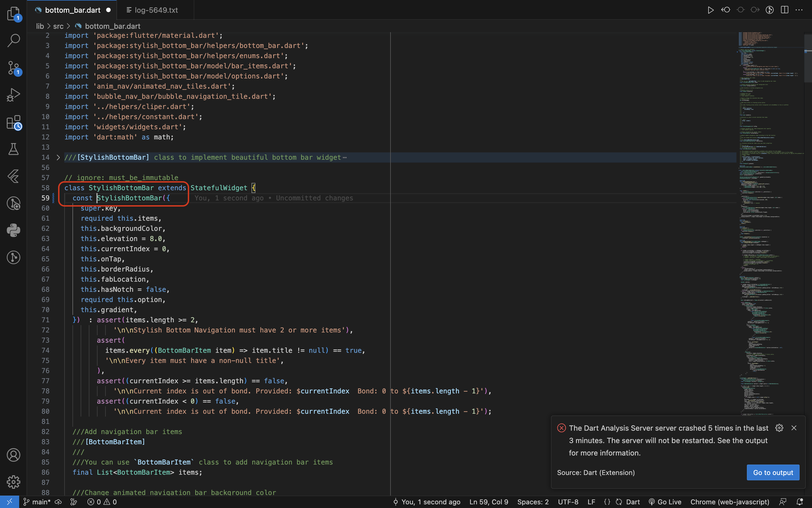Open the GitLens Inspect view
This screenshot has height=508, width=812.
[14, 203]
